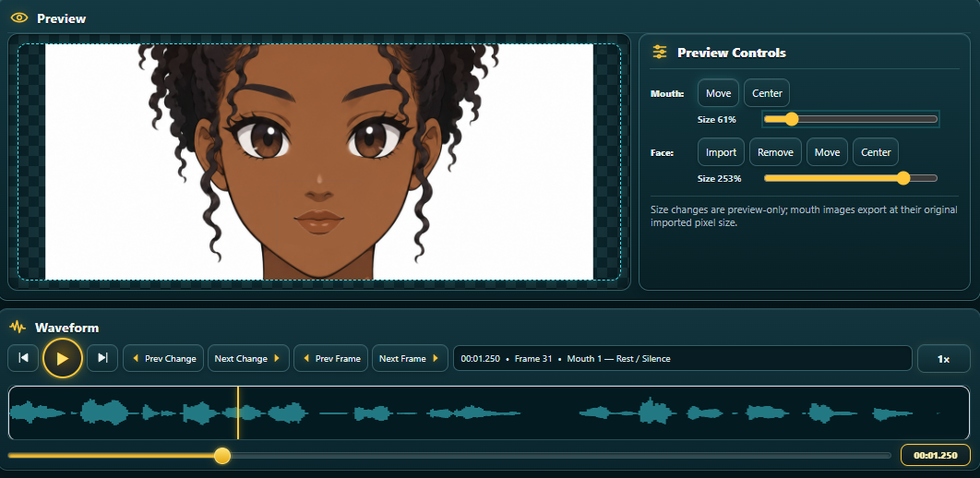This screenshot has height=478, width=980.
Task: Click the sliders icon beside Preview Controls
Action: point(660,52)
